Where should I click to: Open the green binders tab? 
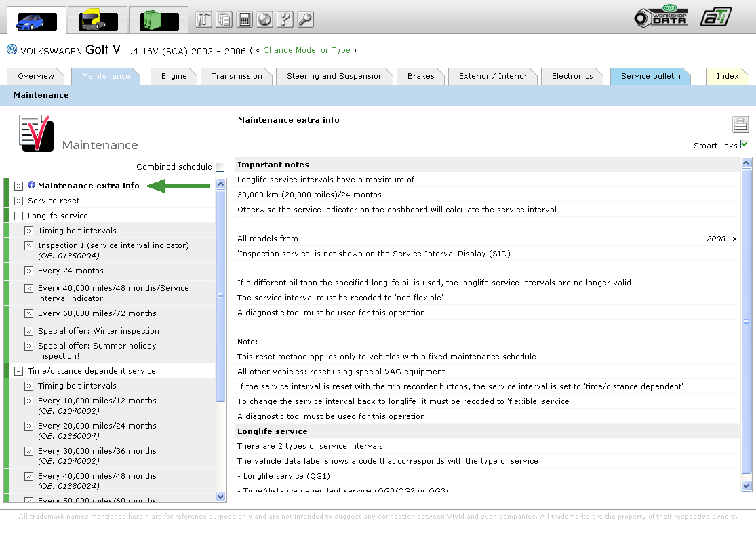point(159,21)
